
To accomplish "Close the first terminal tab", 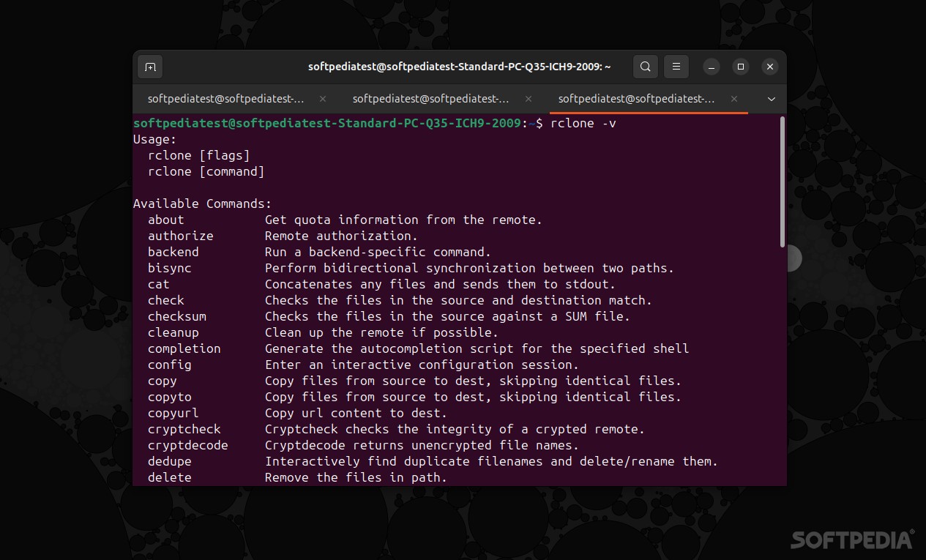I will 323,99.
